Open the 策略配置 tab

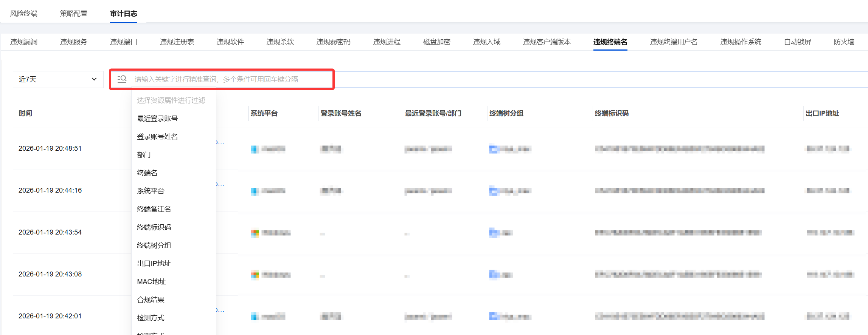74,14
